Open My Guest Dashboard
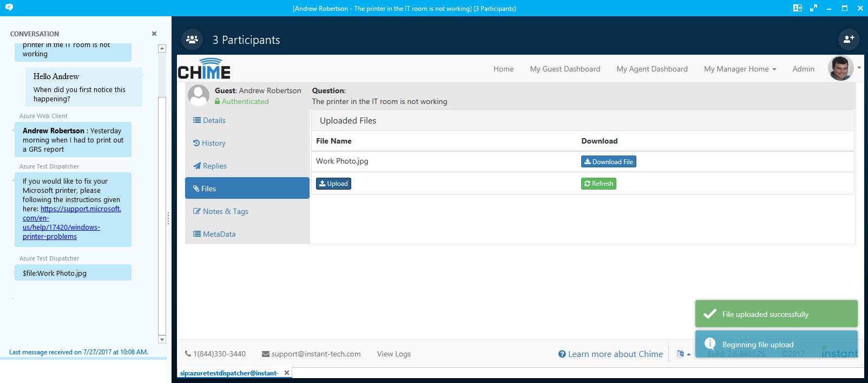The width and height of the screenshot is (868, 383). [x=565, y=69]
